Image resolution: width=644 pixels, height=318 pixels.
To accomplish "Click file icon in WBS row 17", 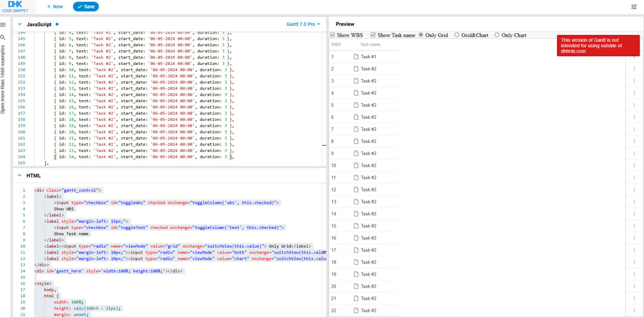I will tap(356, 250).
